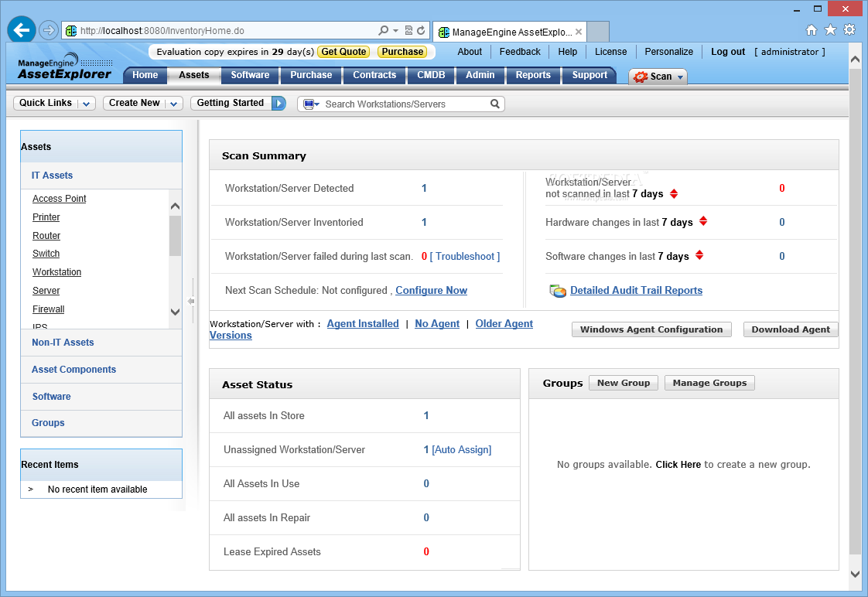Select Access Point in IT Assets list
The height and width of the screenshot is (597, 868).
(60, 199)
